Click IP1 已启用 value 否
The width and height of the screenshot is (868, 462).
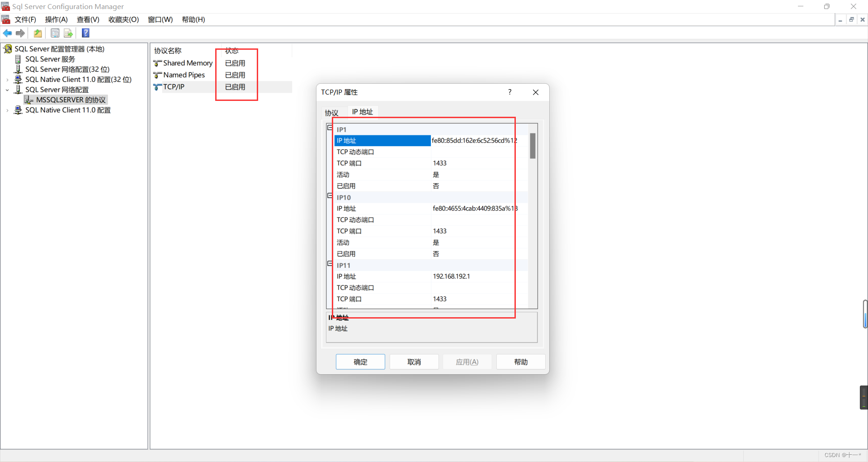[x=436, y=186]
